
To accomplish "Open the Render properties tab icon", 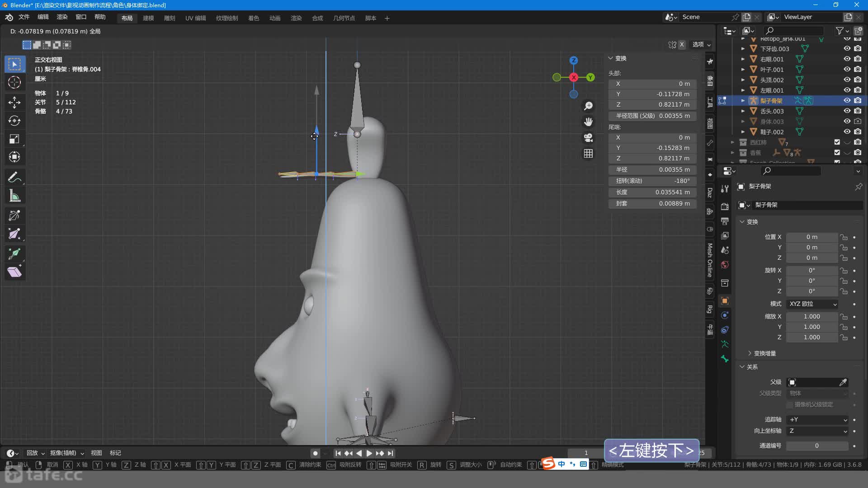I will pos(725,206).
